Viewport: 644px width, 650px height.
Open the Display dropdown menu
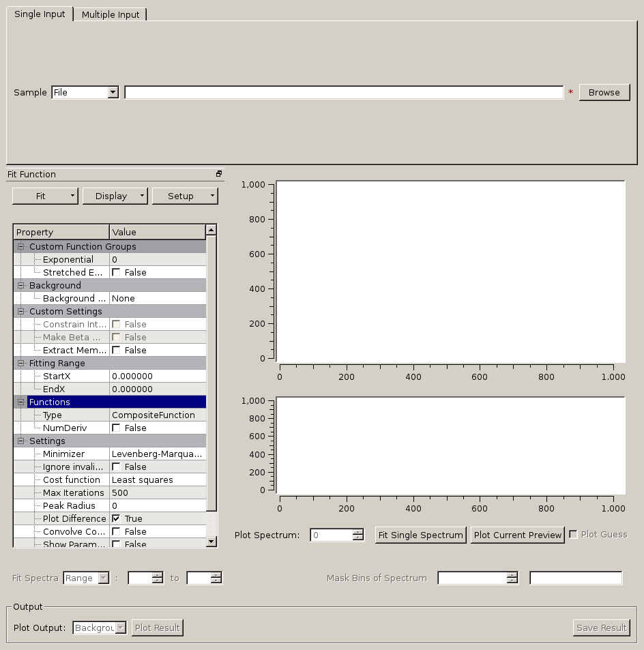tap(115, 196)
